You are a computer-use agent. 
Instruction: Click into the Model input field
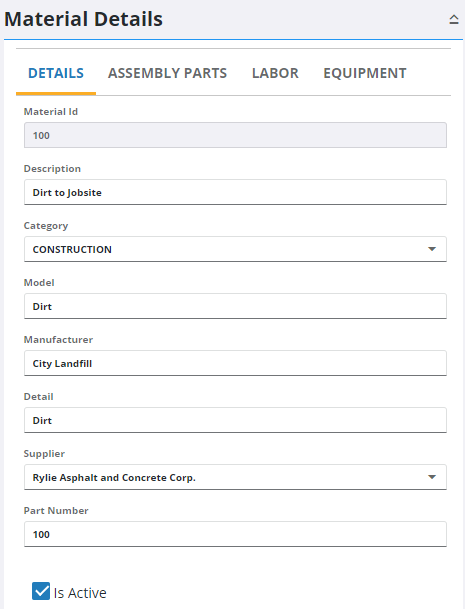235,306
